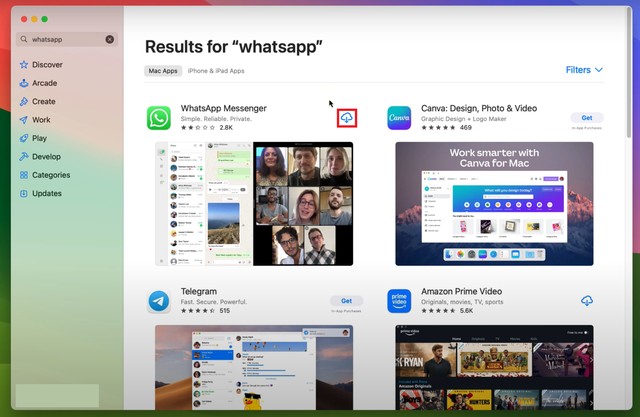This screenshot has width=640, height=417.
Task: Click the Canva app icon
Action: click(399, 118)
